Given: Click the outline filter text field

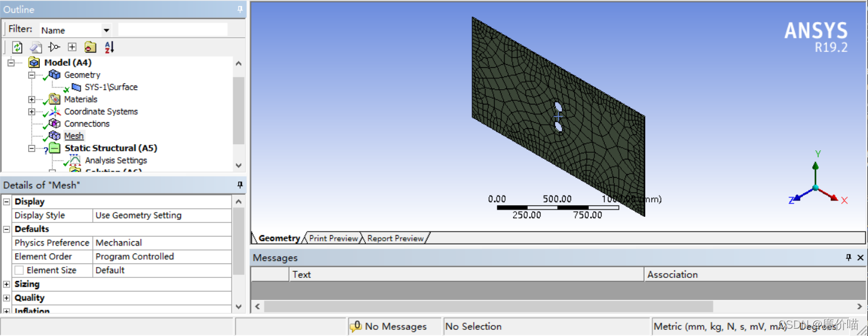Looking at the screenshot, I should (x=173, y=29).
